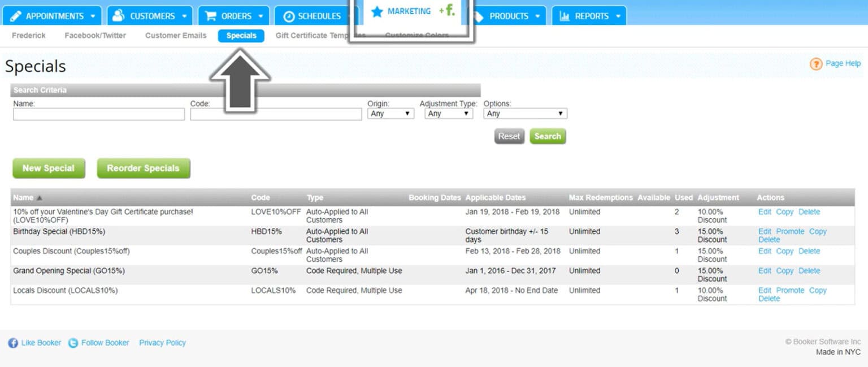
Task: Edit the Birthday Special entry
Action: coord(764,231)
